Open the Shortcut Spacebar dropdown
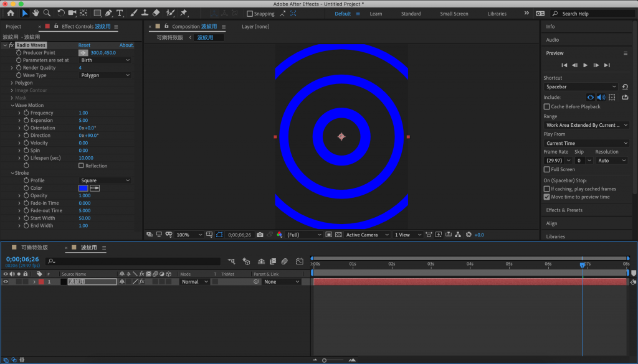 point(581,86)
